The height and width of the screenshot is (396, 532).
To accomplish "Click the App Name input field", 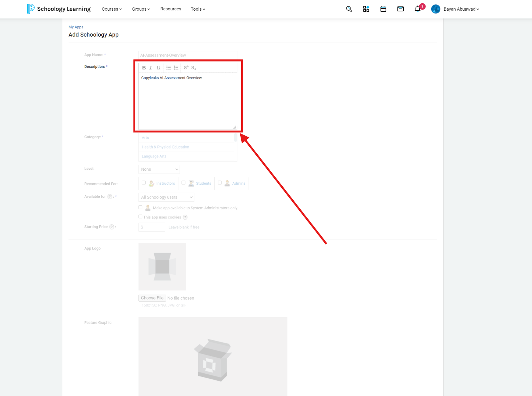I will coord(188,55).
